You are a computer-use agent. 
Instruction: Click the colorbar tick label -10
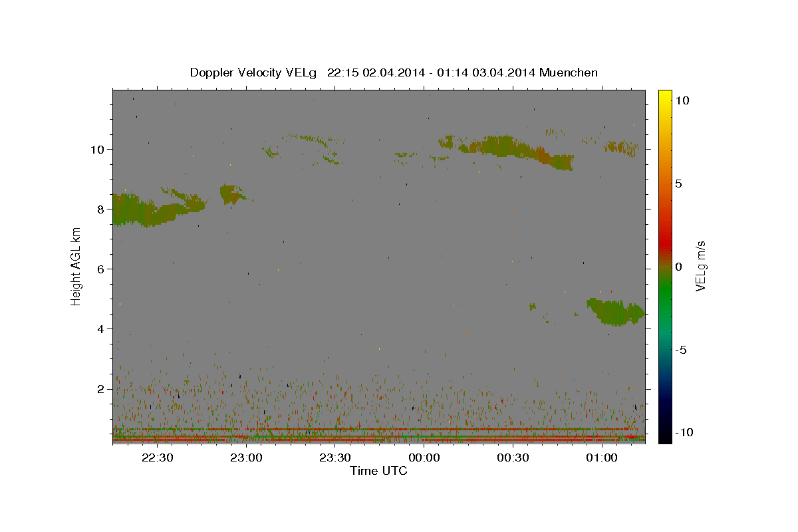pos(684,432)
